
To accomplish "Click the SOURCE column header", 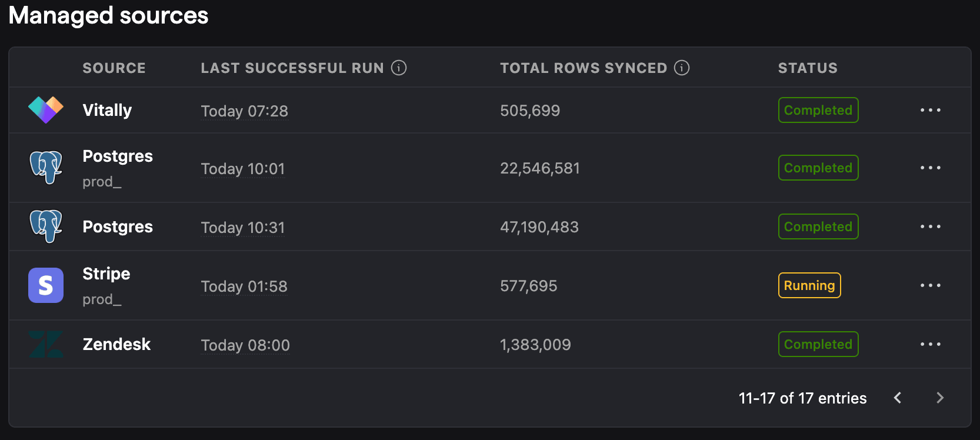I will click(x=114, y=68).
